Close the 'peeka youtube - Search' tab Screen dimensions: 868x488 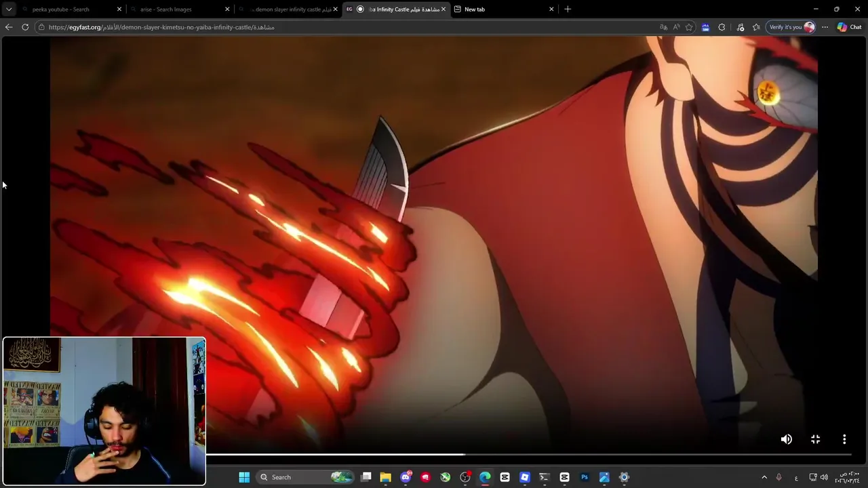pyautogui.click(x=119, y=9)
